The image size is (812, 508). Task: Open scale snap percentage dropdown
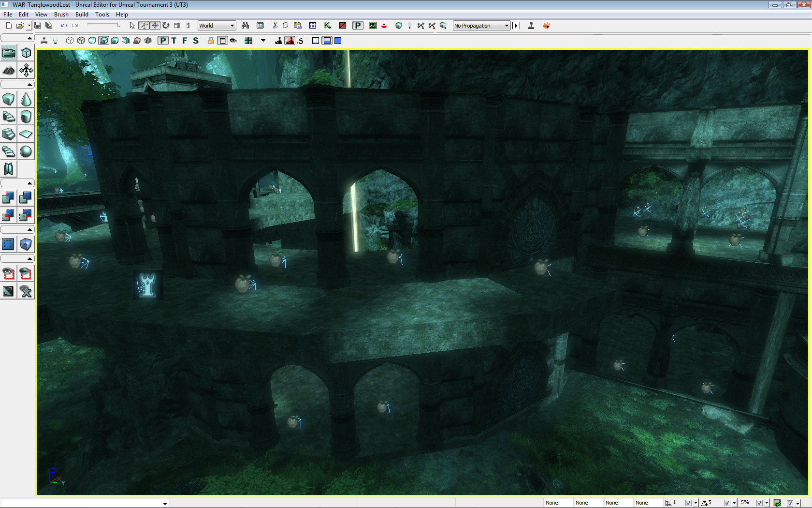(x=767, y=503)
